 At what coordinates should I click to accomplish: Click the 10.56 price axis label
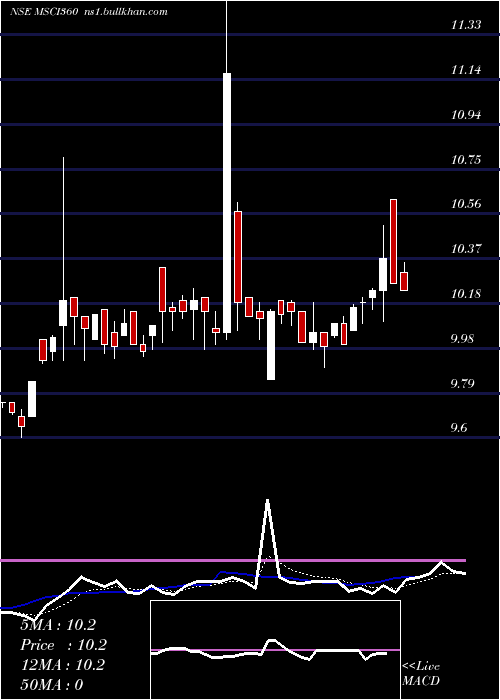[x=466, y=204]
